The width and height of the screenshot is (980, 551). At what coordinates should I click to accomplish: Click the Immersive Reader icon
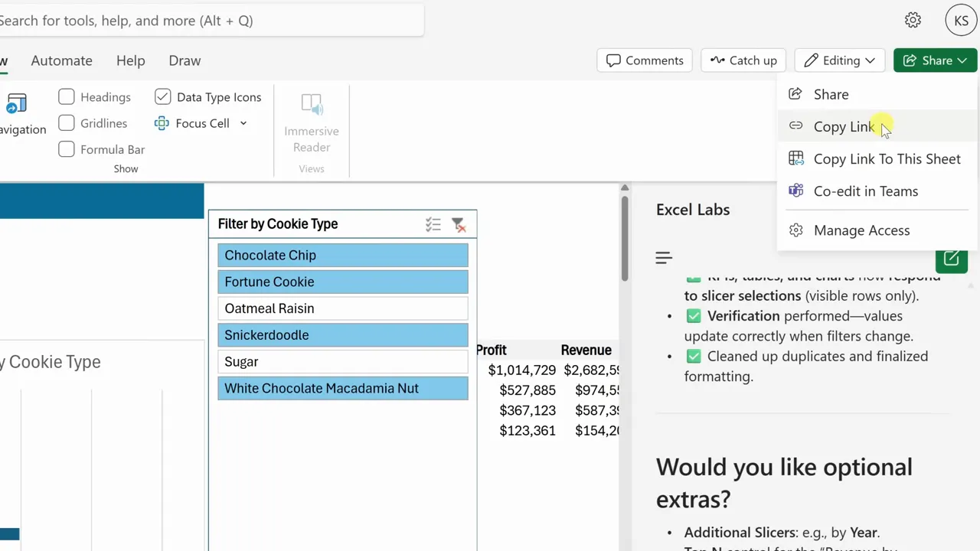pyautogui.click(x=312, y=105)
